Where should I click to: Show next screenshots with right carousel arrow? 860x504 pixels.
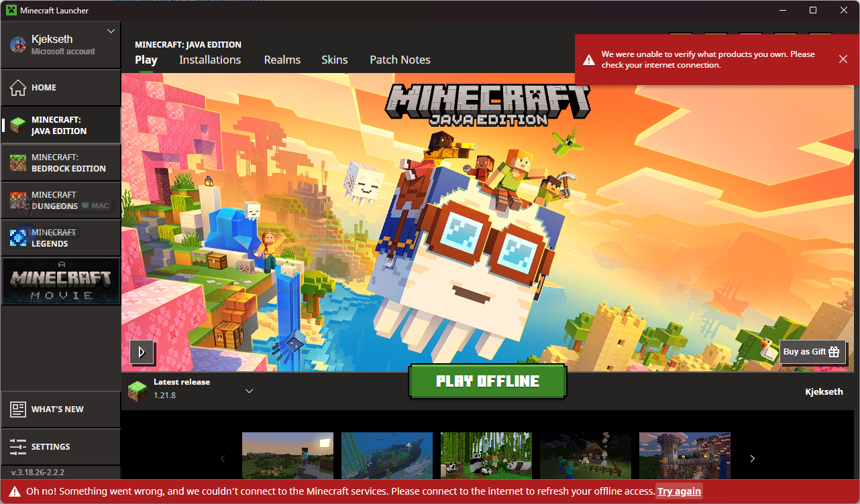[x=752, y=458]
